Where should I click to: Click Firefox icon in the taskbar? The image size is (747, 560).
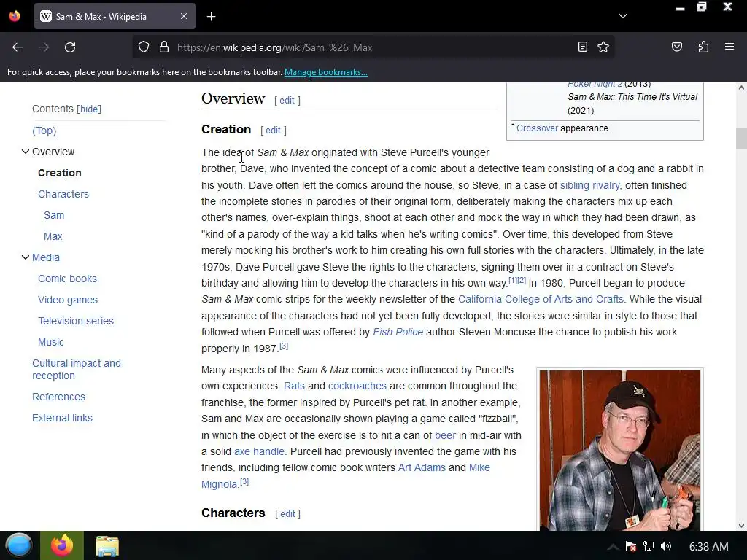[62, 545]
